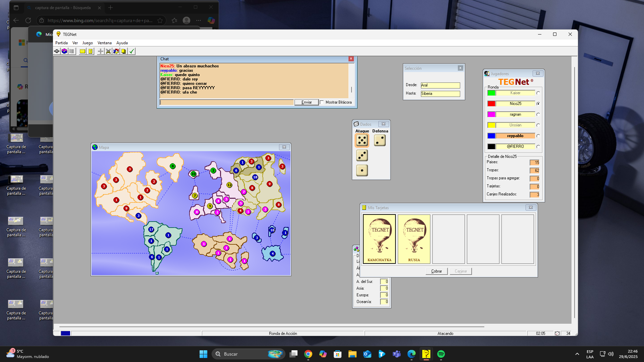Click the Cobrar button

click(437, 271)
